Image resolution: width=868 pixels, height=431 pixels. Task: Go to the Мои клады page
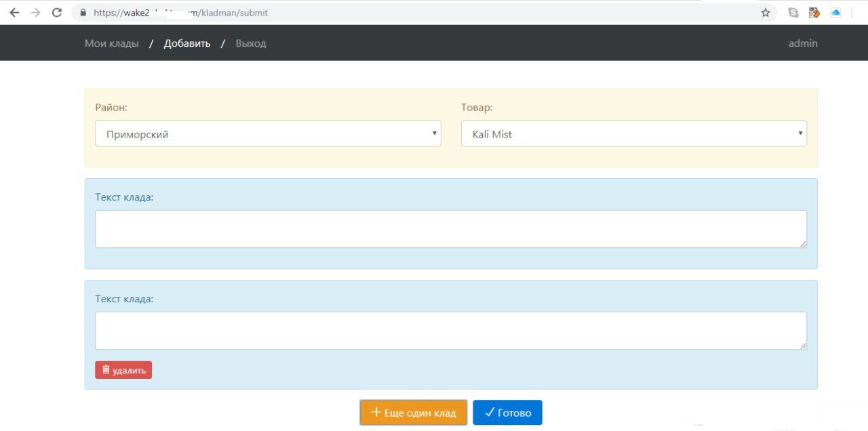tap(111, 43)
